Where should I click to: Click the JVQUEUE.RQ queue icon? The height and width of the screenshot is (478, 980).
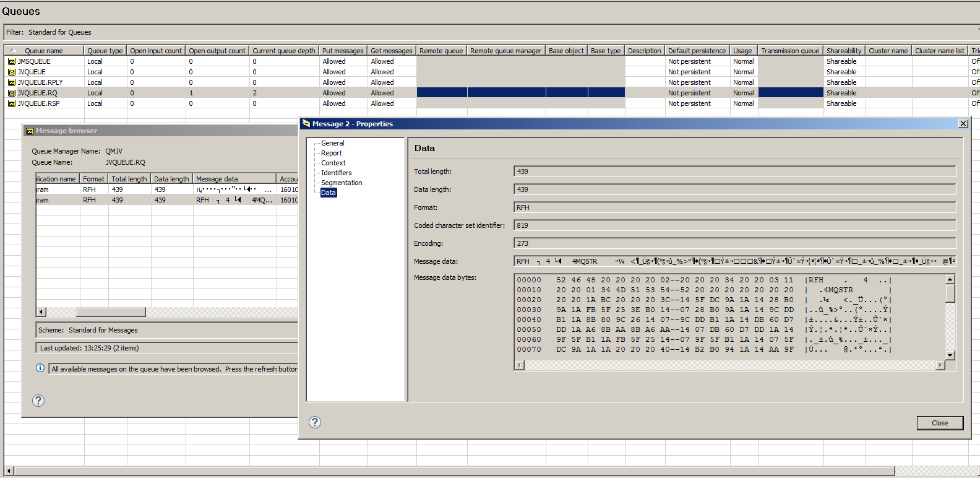click(x=11, y=93)
